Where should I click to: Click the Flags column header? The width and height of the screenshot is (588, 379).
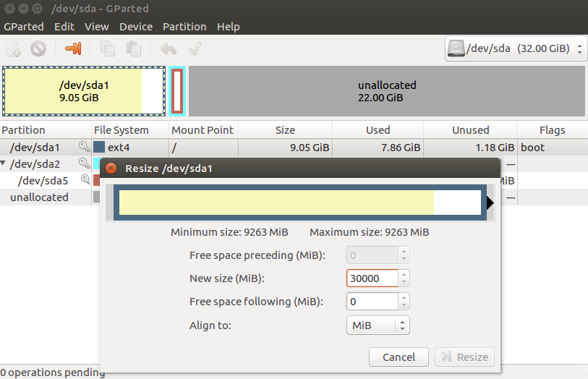tap(553, 130)
